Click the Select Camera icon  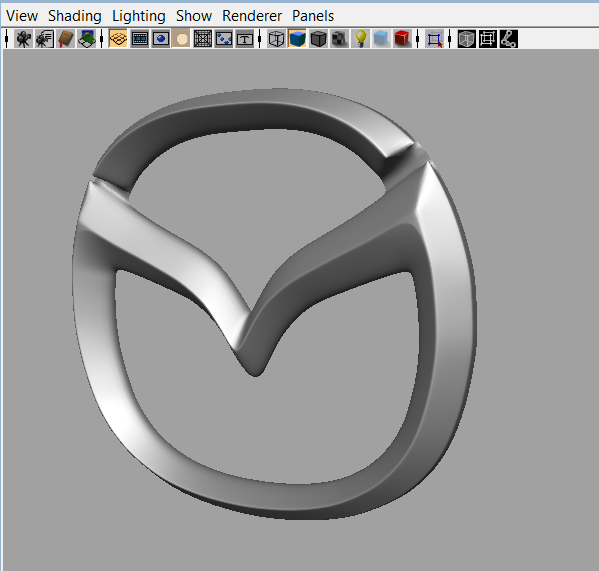click(24, 39)
